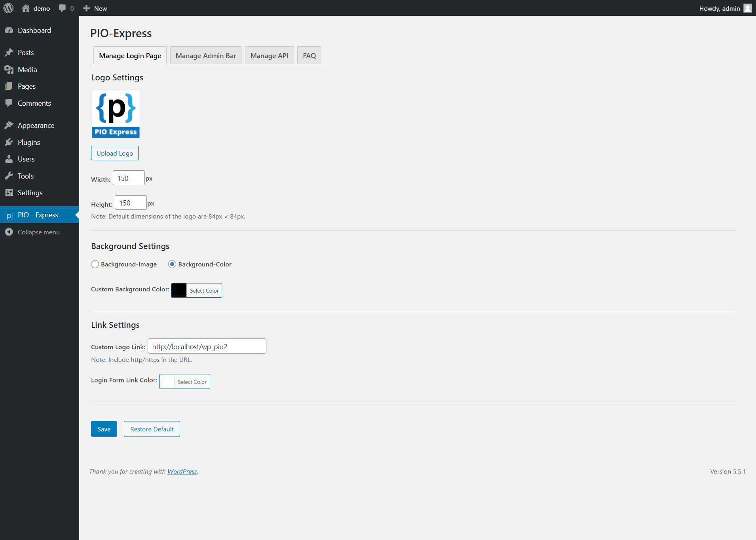The width and height of the screenshot is (756, 540).
Task: Click the Collapse menu label
Action: coord(39,232)
